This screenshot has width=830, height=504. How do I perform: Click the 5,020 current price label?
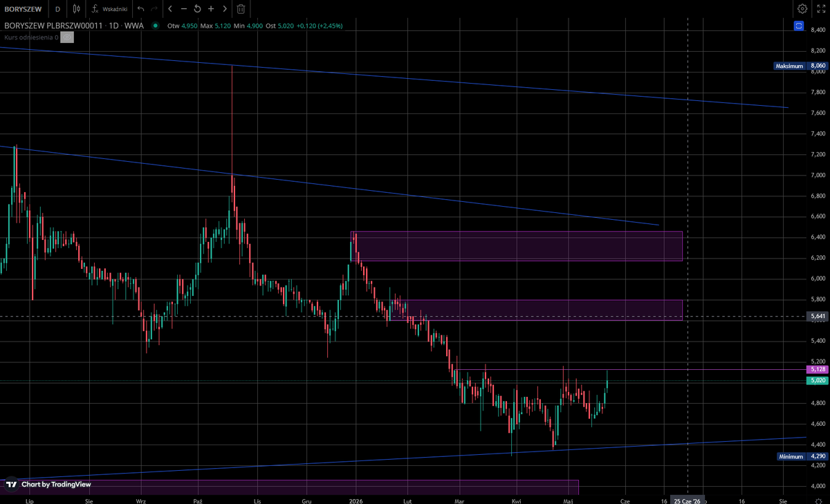tap(818, 380)
